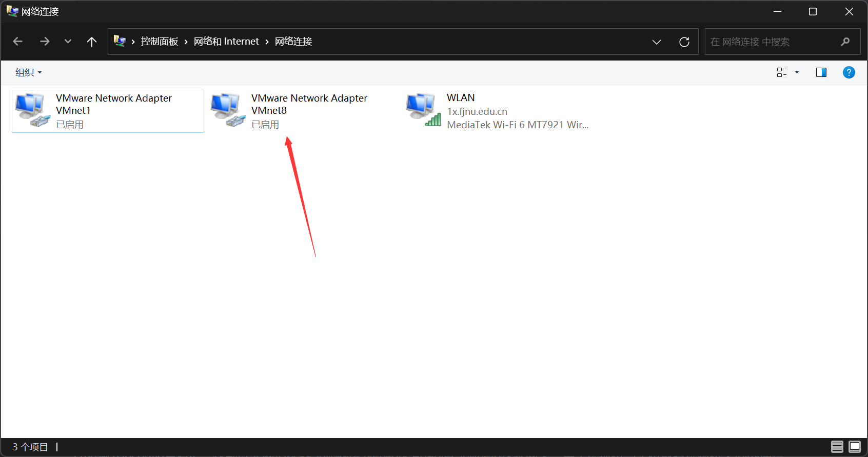Switch to large icons view in status bar

855,447
